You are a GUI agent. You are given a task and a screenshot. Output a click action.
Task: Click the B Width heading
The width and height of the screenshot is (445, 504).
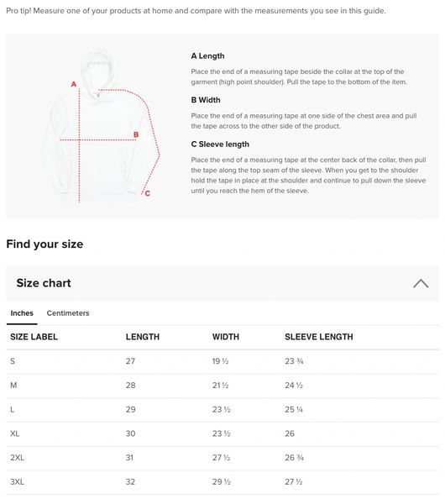pos(206,100)
